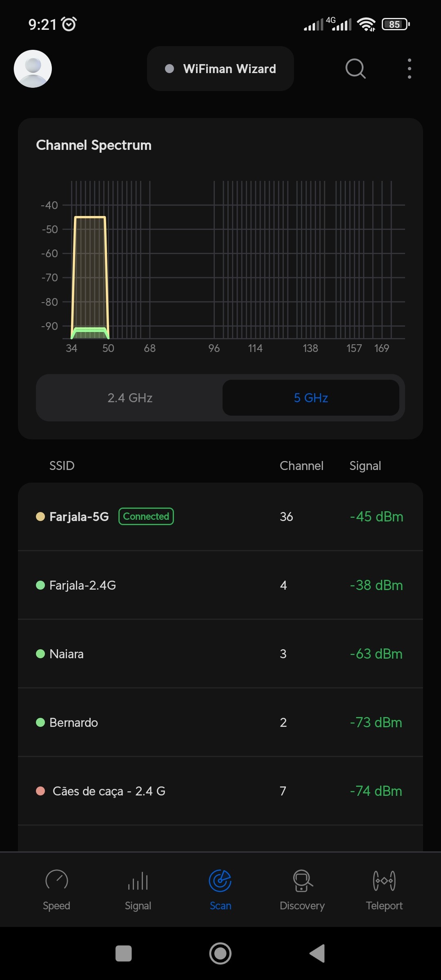Sort networks by Signal column header
This screenshot has width=441, height=980.
(x=365, y=466)
